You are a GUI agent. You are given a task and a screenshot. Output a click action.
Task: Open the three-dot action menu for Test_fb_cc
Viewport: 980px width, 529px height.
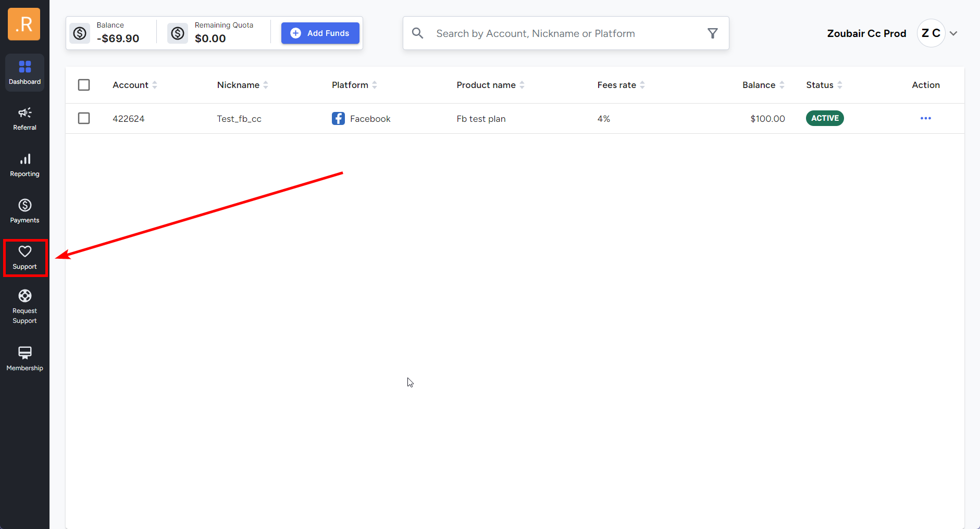click(x=925, y=119)
